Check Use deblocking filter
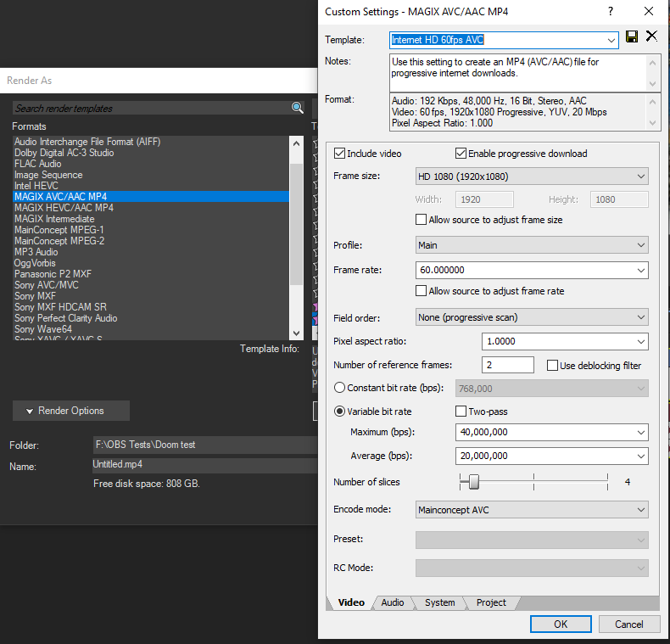Screen dimensions: 670x644 pyautogui.click(x=552, y=365)
